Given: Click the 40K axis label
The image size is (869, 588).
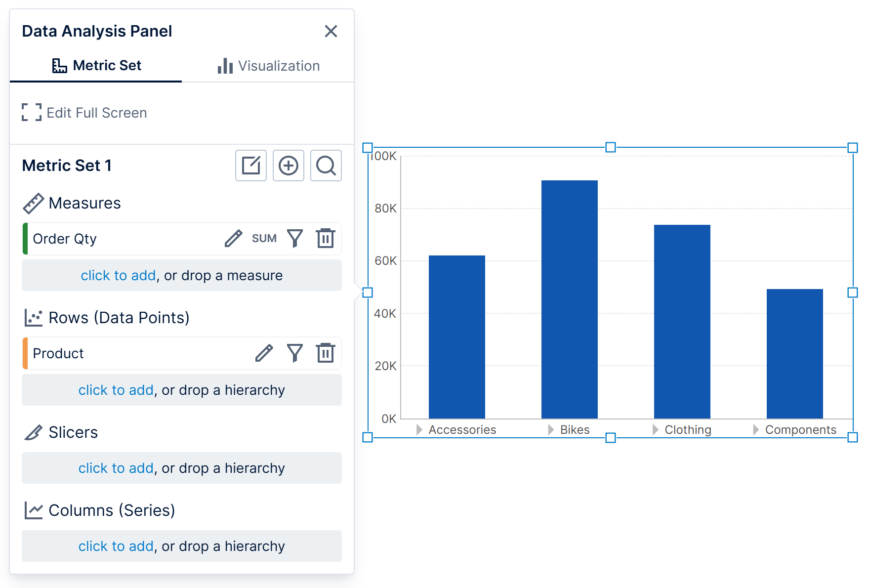Looking at the screenshot, I should click(385, 314).
